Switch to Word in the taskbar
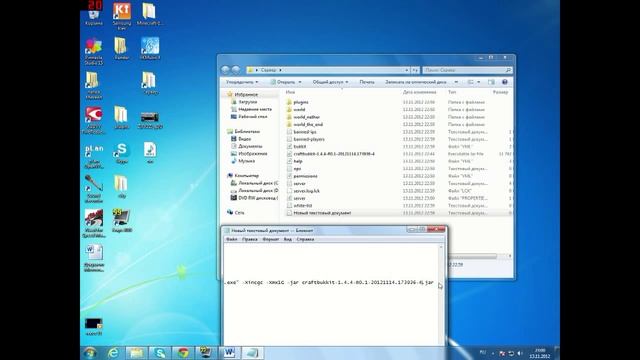640x360 pixels. point(229,353)
